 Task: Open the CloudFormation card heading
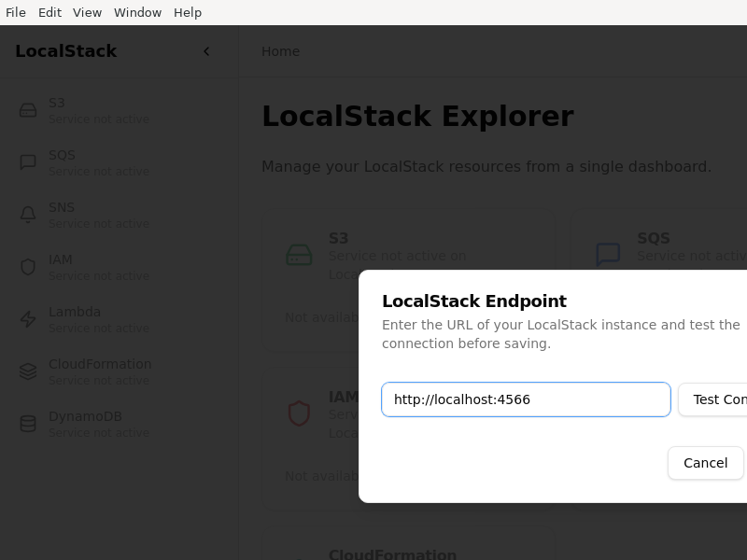pos(392,554)
